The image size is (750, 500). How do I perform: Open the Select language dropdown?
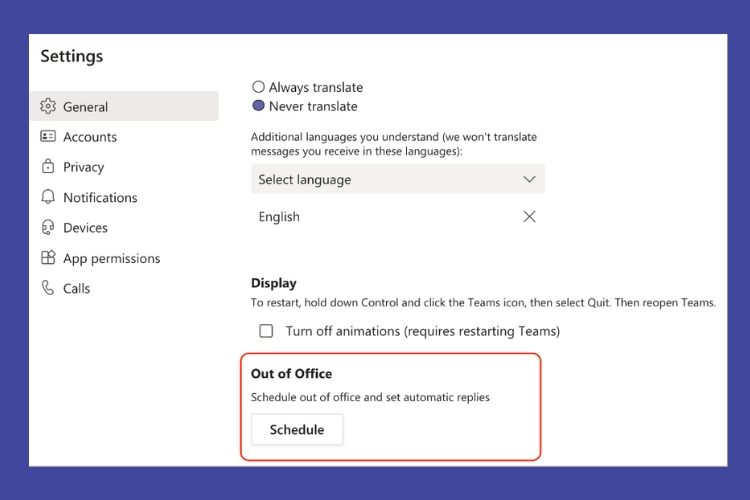397,179
